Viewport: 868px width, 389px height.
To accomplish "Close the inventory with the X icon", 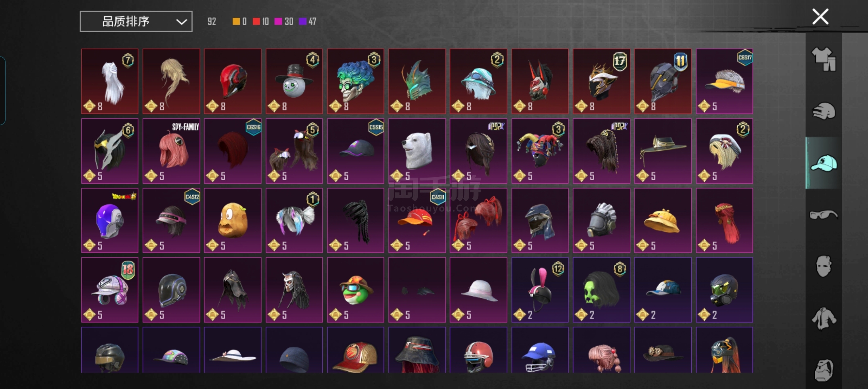I will point(820,17).
